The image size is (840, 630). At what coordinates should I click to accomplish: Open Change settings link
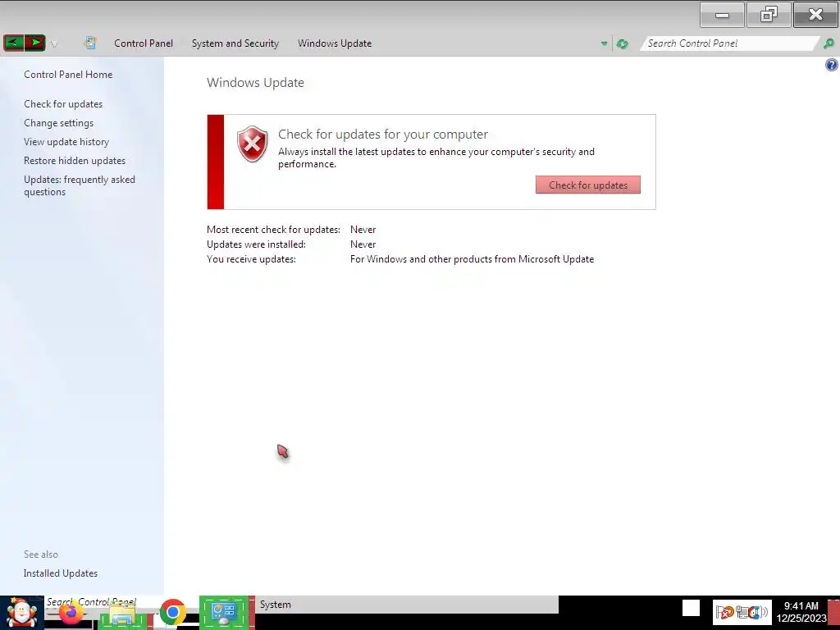point(59,123)
